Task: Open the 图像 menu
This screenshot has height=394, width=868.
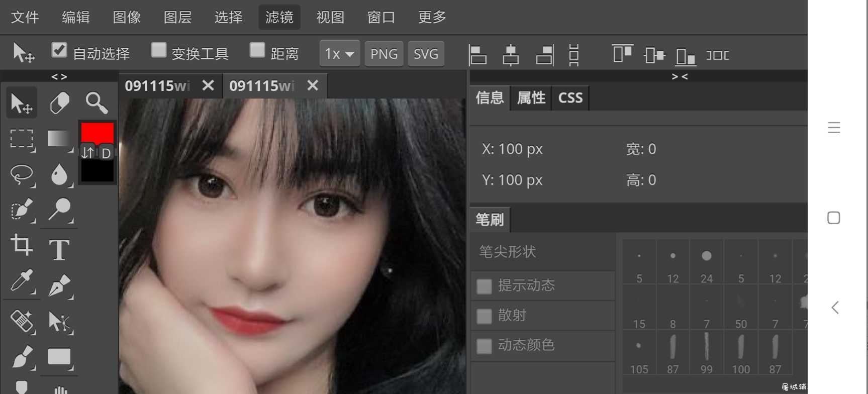Action: 127,17
